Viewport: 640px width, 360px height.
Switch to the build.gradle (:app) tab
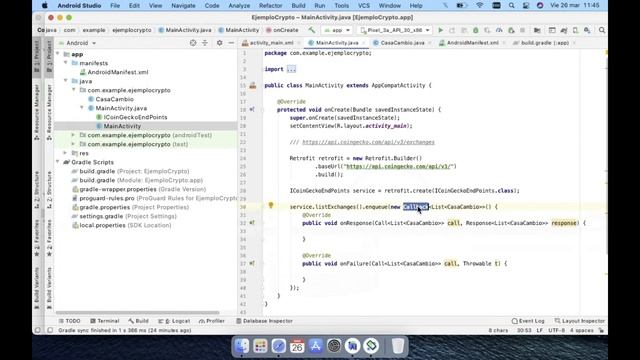(x=545, y=43)
